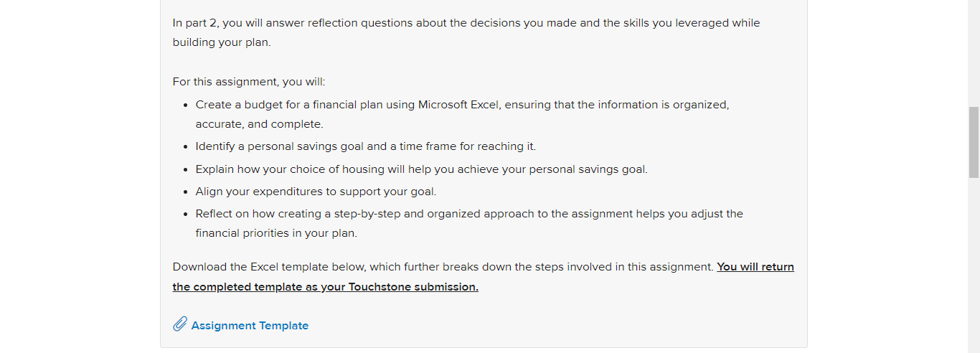Open the Assignment Template download link
Screen dimensions: 980x353
tap(250, 326)
